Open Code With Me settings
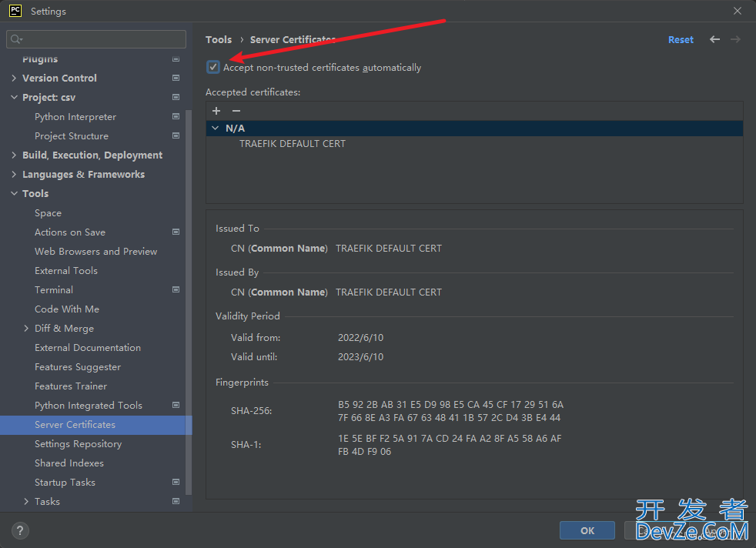The image size is (756, 548). click(67, 309)
